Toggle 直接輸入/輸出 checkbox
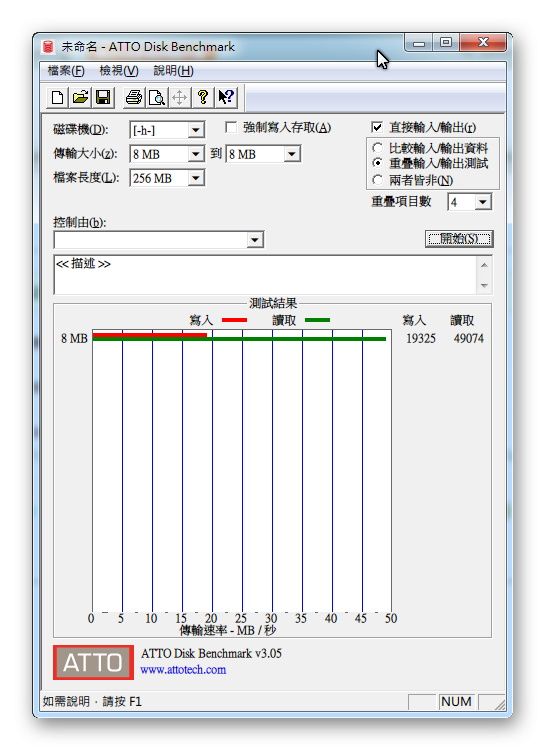Image resolution: width=546 pixels, height=751 pixels. click(377, 127)
